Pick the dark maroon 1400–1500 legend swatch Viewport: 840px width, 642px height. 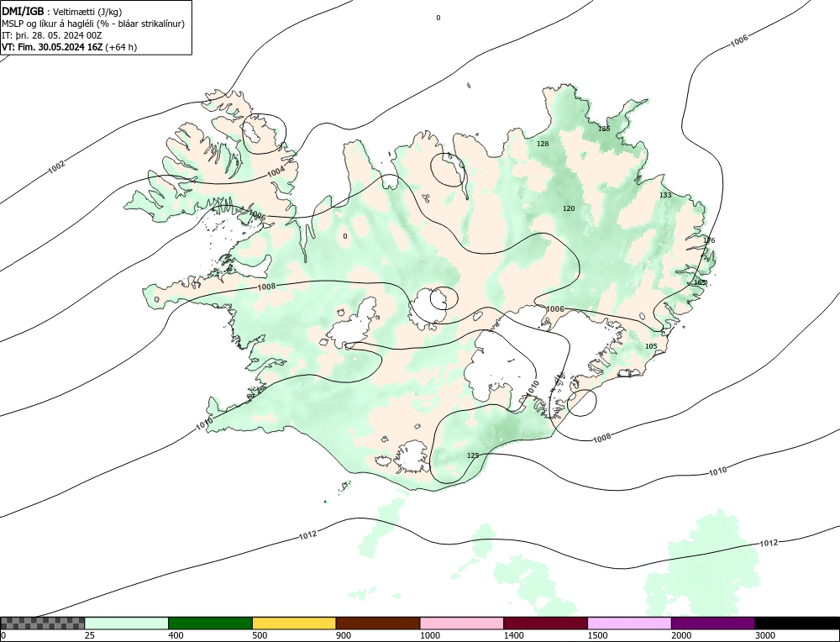pyautogui.click(x=545, y=623)
